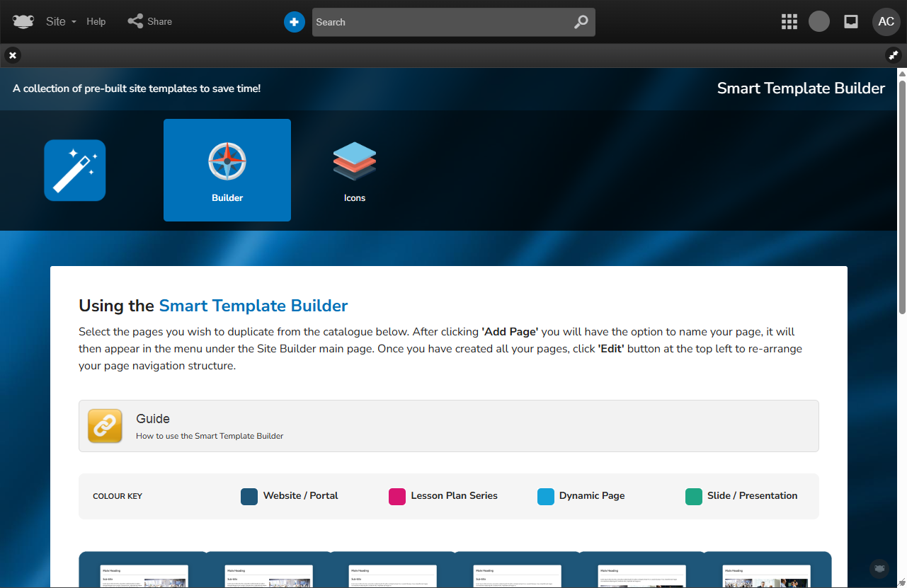
Task: Toggle fullscreen with the collapse arrows icon
Action: 893,55
